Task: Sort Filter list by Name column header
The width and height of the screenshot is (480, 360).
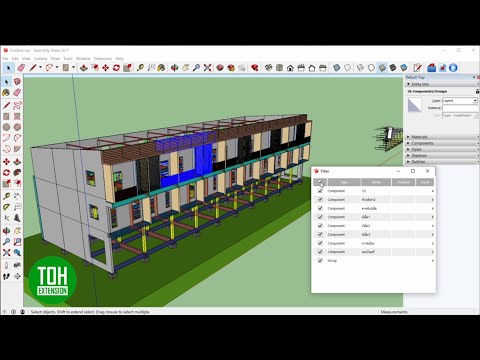Action: [x=376, y=182]
